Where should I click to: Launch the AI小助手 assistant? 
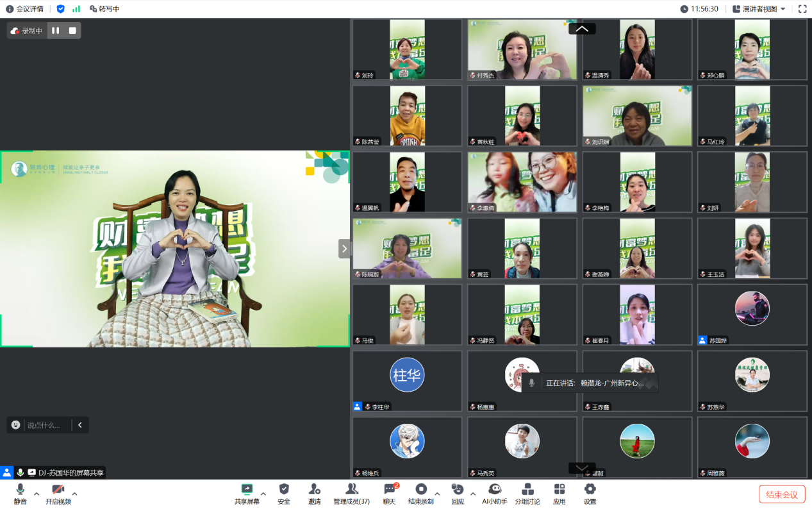point(494,493)
